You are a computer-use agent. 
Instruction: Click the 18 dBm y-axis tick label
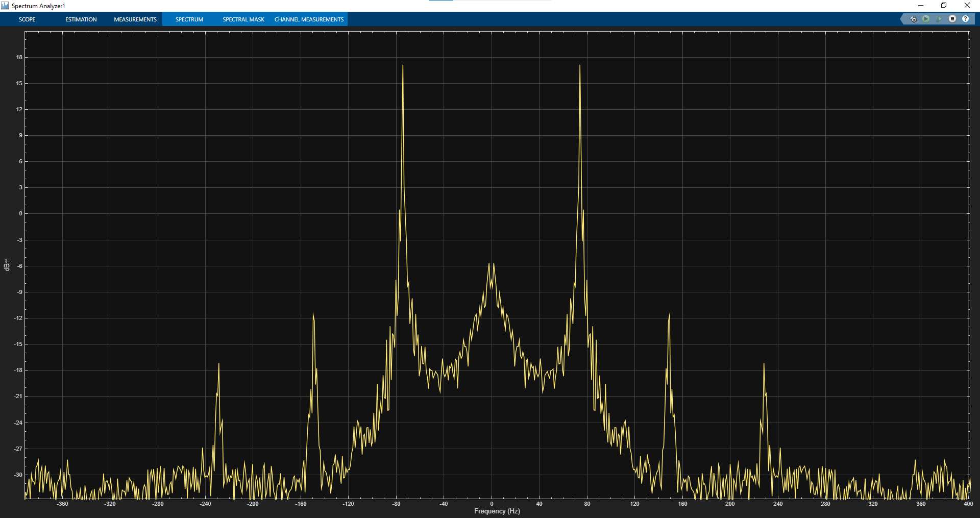click(x=19, y=57)
